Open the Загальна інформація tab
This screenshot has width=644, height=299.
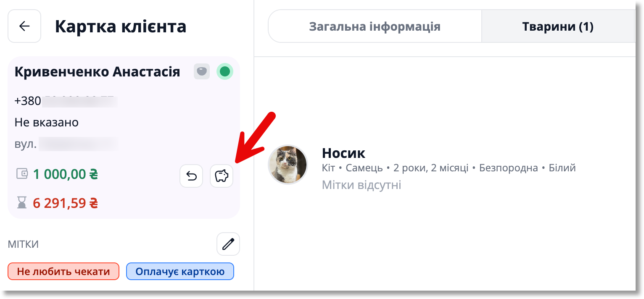pos(375,26)
